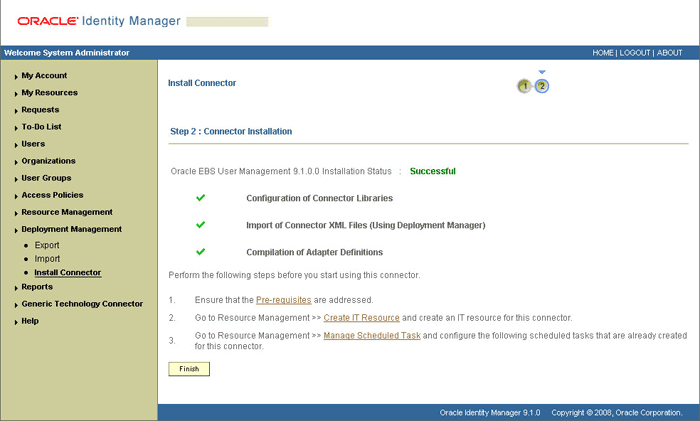
Task: Open the Manage Scheduled Task link
Action: point(372,335)
